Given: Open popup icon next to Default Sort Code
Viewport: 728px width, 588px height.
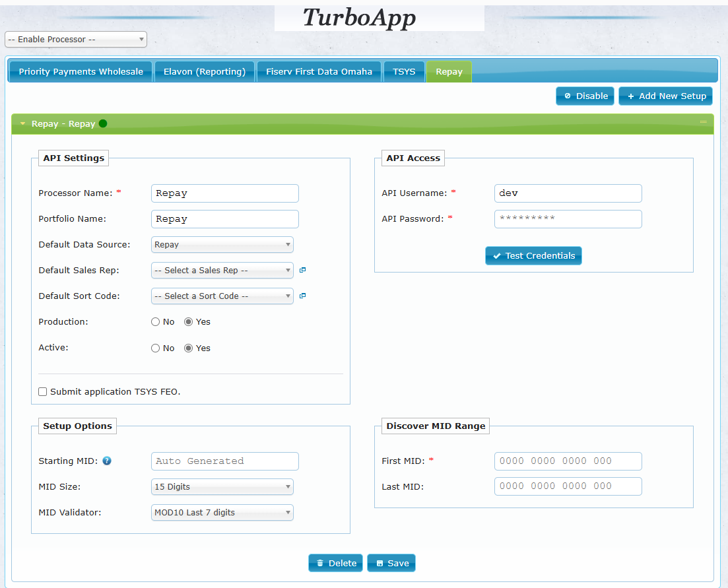Looking at the screenshot, I should 303,296.
